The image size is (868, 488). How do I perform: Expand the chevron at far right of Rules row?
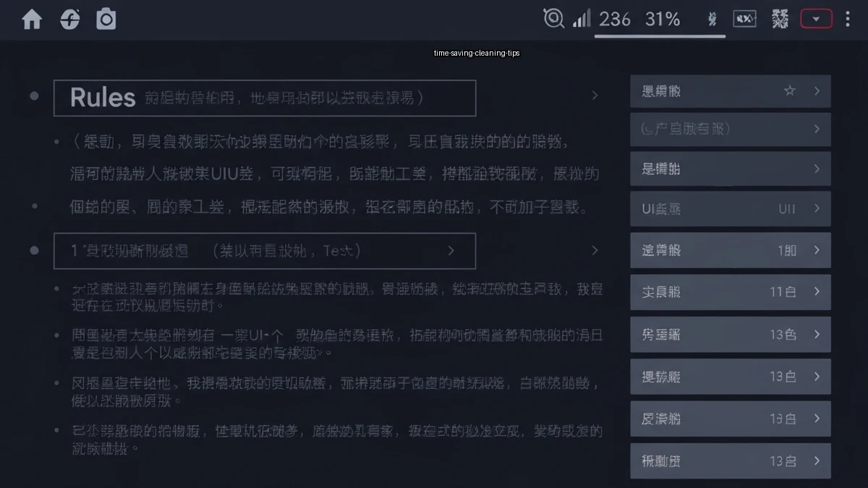595,95
